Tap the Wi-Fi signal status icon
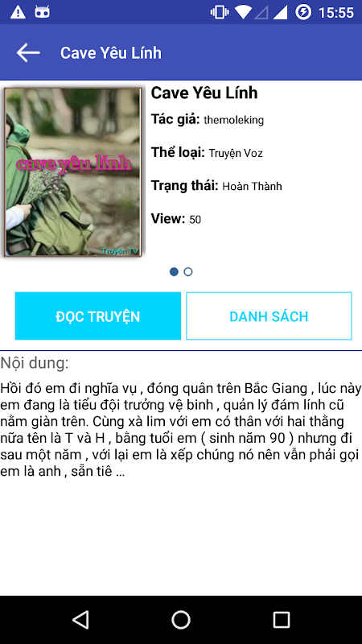Viewport: 362px width, 644px height. point(243,12)
